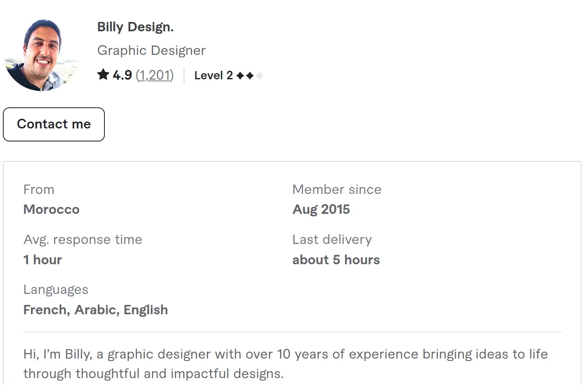Click the French, Arabic, English languages value
This screenshot has height=385, width=588.
pos(95,310)
